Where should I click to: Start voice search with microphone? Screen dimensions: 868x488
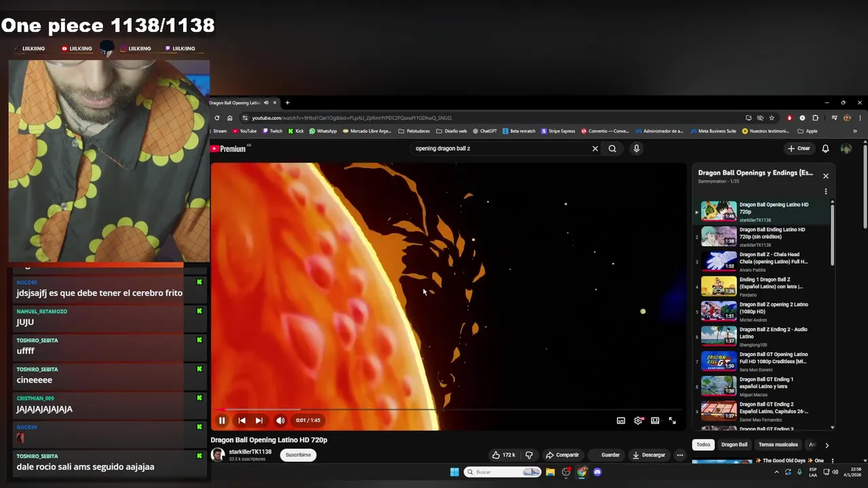(636, 148)
